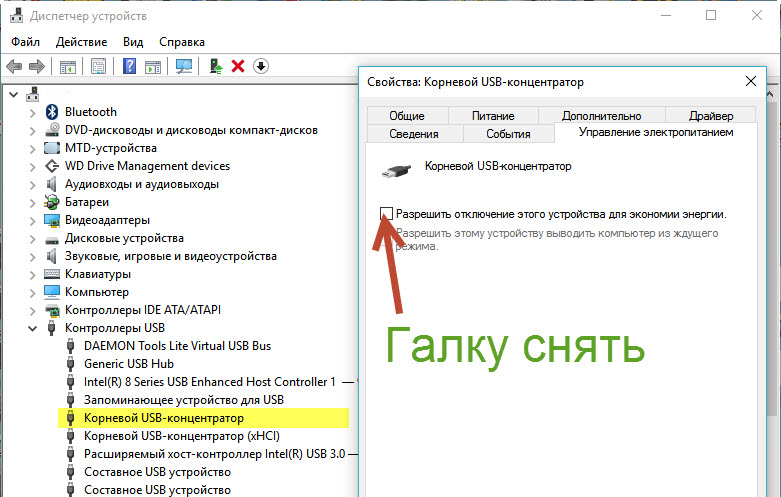Select Generic USB Hub in the tree
This screenshot has height=497, width=781.
point(129,364)
